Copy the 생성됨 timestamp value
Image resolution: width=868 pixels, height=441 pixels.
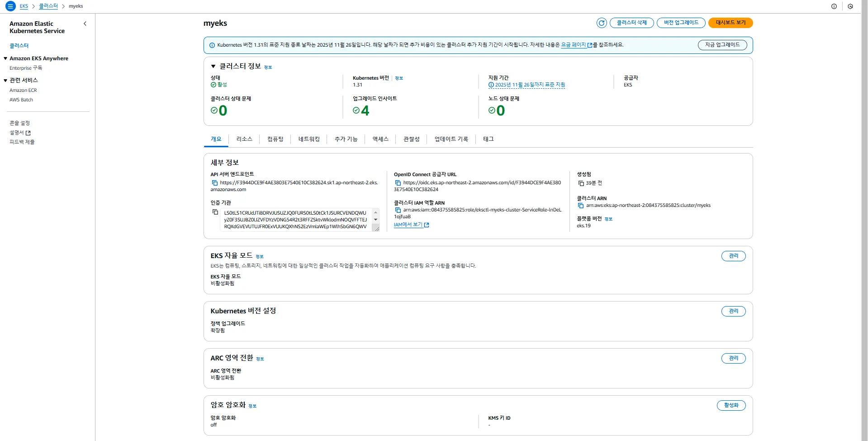581,183
